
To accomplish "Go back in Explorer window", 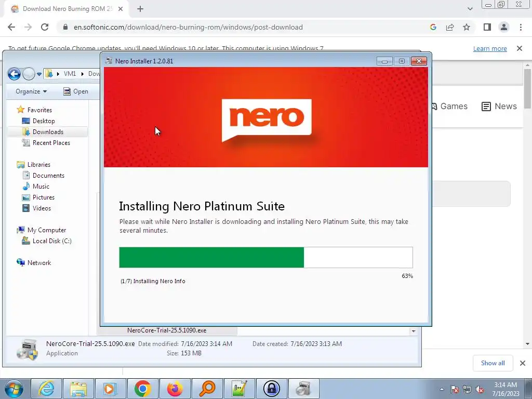I will [x=14, y=74].
